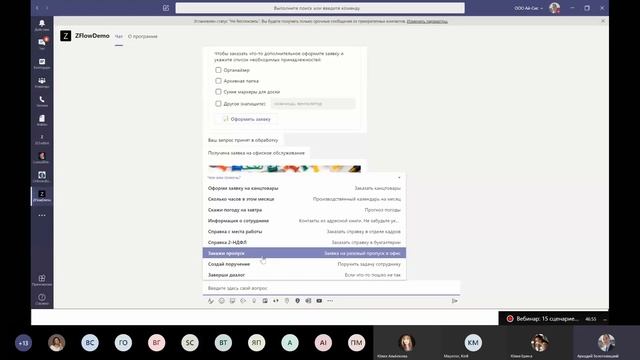640x360 pixels.
Task: Click the top search command bar
Action: 320,8
